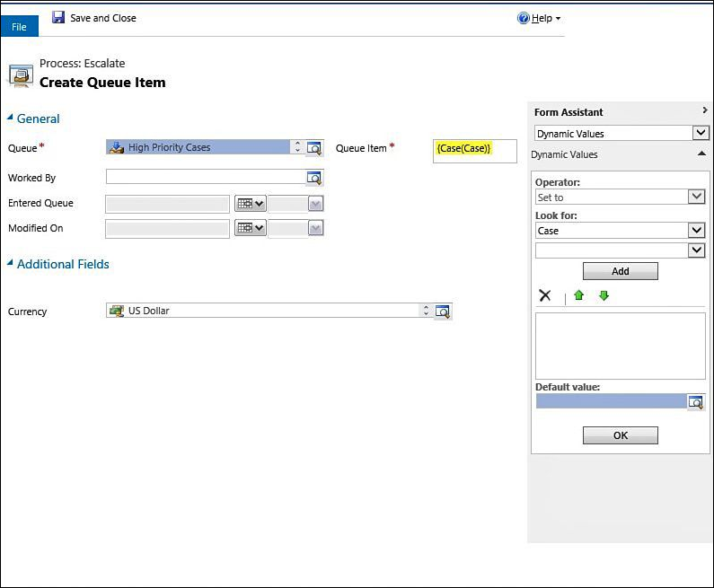Click the Entered Queue date field
Screen dimensions: 714x588
[167, 204]
